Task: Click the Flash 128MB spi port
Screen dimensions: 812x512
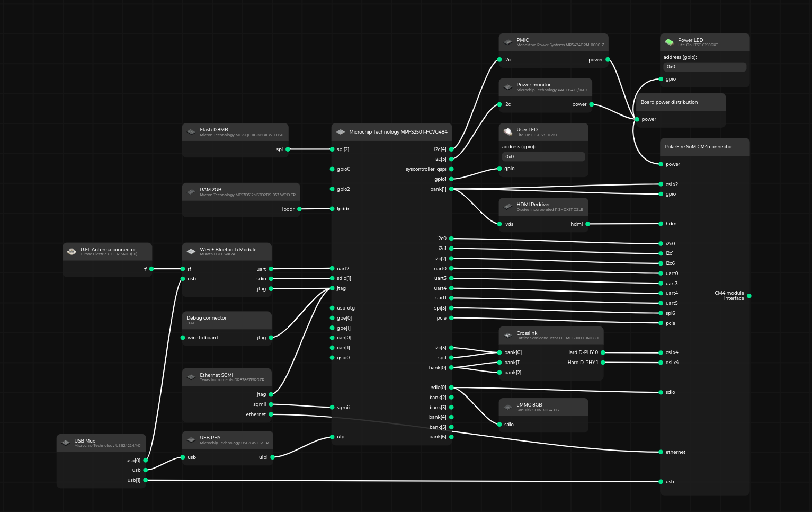Action: pyautogui.click(x=288, y=149)
